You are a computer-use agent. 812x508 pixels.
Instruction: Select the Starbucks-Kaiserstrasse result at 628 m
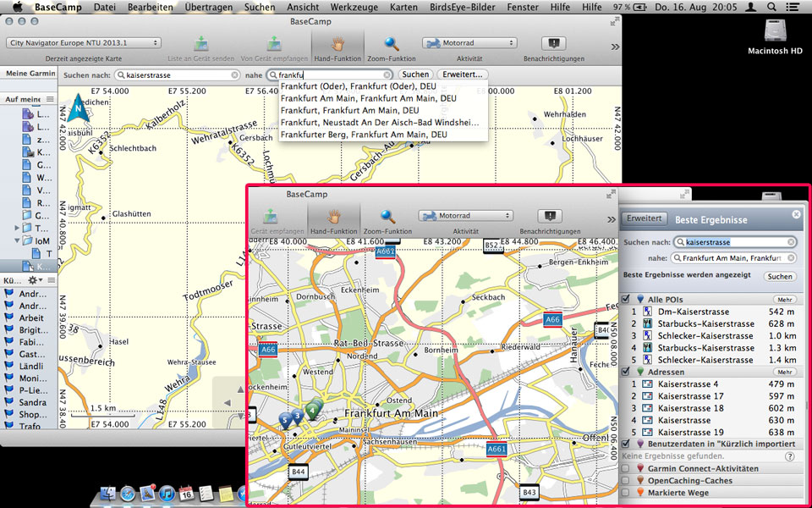point(711,324)
